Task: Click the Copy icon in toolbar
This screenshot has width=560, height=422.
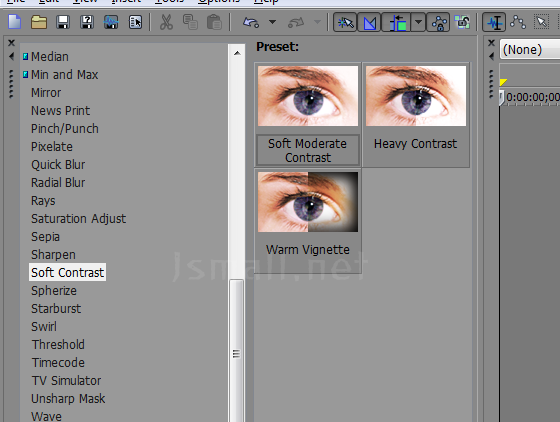Action: point(190,22)
